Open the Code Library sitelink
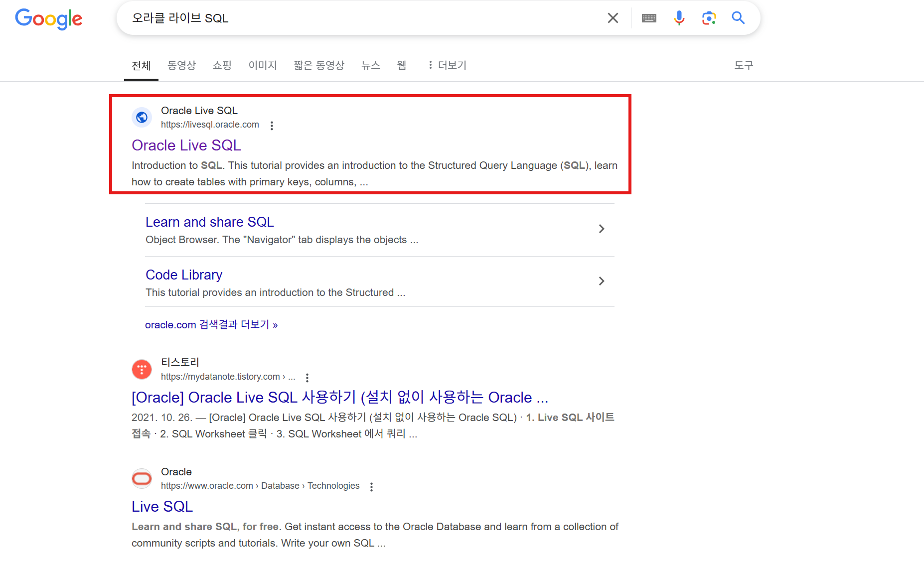Screen dimensions: 924x567 (184, 275)
